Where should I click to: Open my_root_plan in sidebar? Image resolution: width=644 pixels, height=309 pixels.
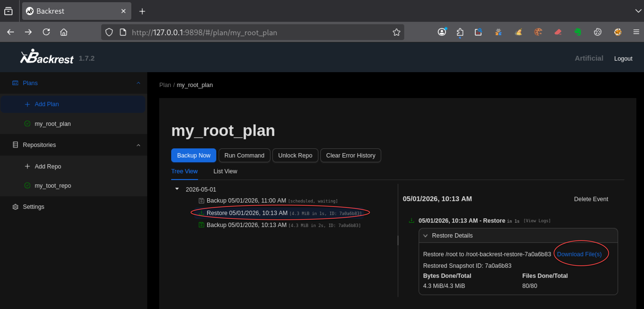(x=73, y=124)
